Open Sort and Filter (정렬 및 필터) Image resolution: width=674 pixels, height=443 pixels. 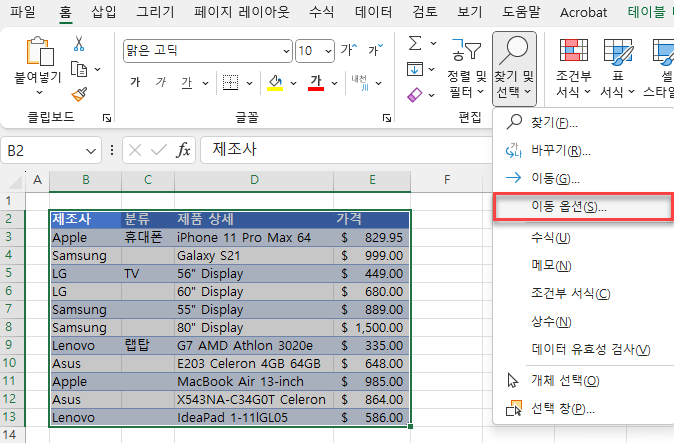466,68
